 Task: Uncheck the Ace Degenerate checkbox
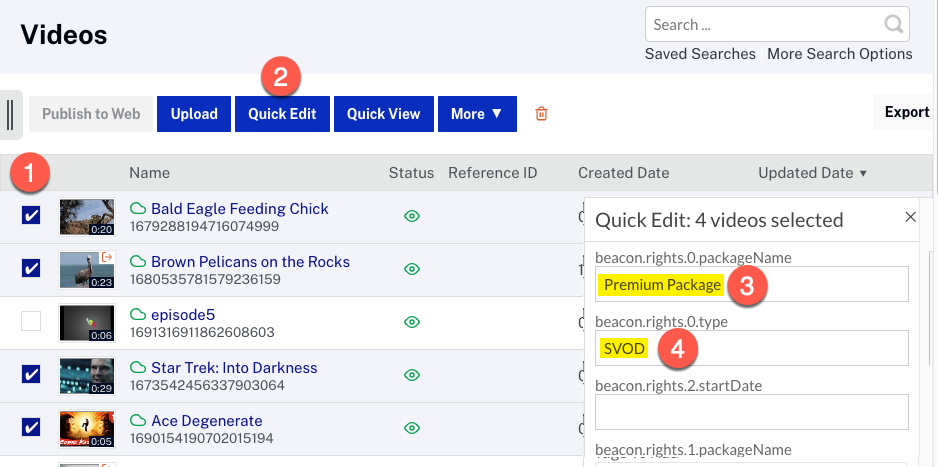click(x=31, y=427)
